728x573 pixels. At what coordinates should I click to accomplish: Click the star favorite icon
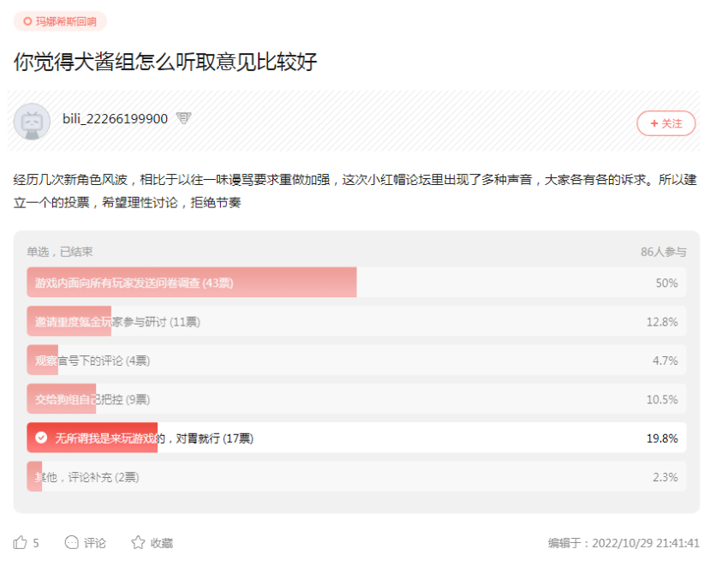[x=138, y=542]
